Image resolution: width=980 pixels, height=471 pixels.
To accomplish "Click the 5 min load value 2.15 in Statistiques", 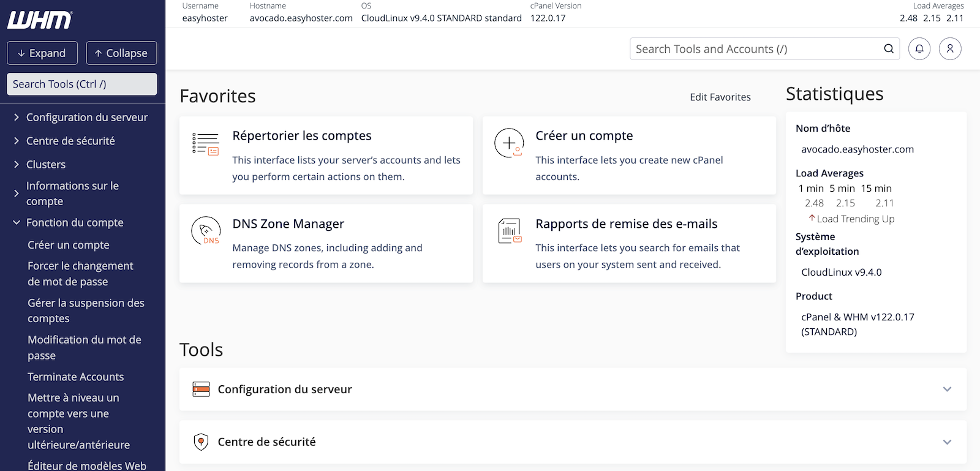I will pos(845,203).
